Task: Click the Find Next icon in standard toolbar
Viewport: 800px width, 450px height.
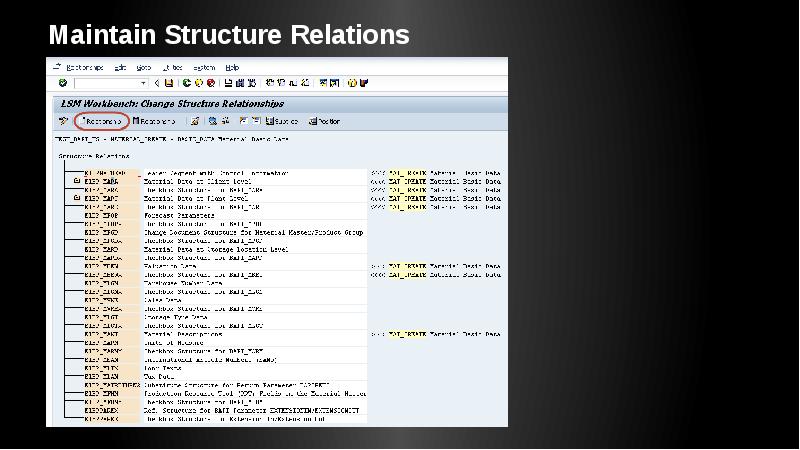Action: [x=252, y=83]
